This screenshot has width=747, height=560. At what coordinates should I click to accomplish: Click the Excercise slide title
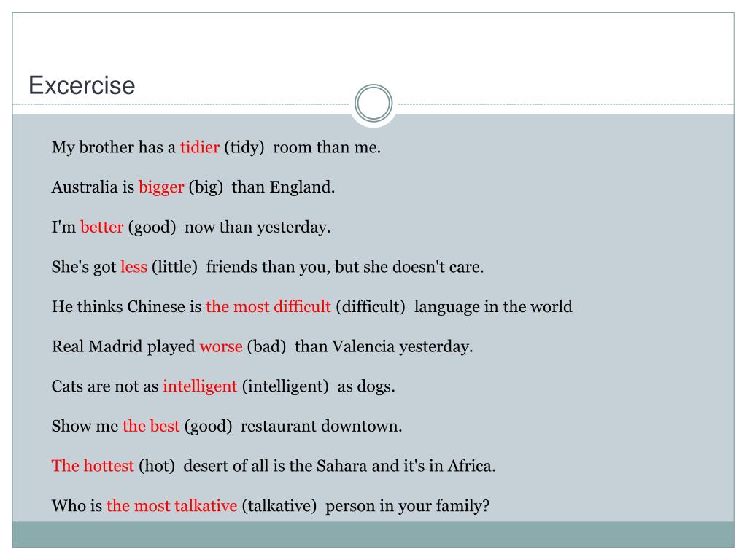pyautogui.click(x=82, y=86)
